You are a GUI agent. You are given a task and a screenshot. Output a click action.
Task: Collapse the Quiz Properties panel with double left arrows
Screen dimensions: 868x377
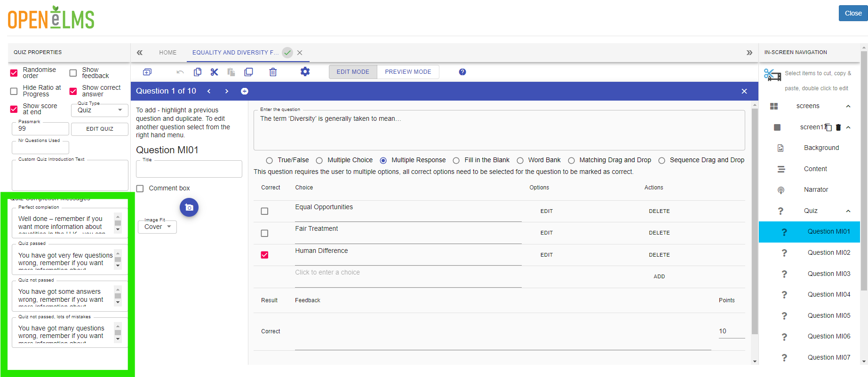140,53
